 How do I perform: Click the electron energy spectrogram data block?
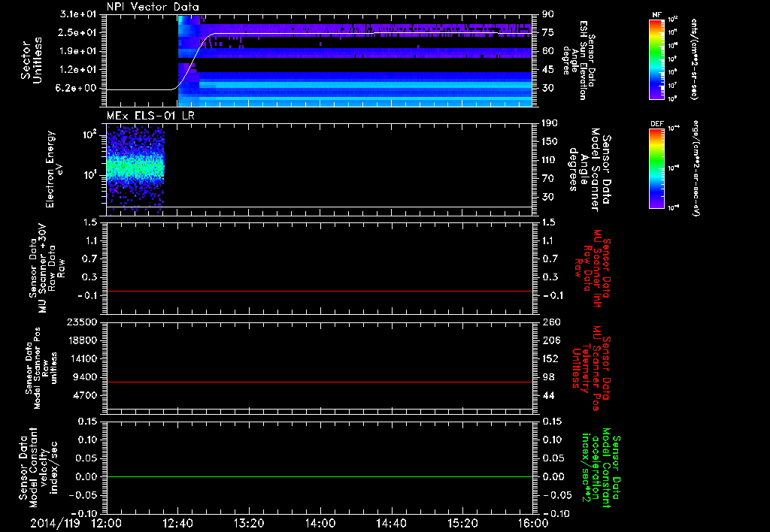[x=135, y=169]
